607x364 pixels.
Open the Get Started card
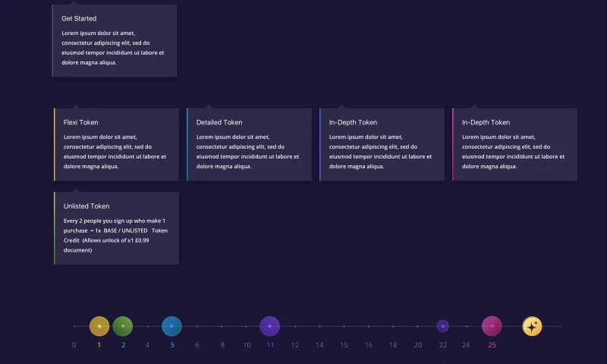[115, 41]
